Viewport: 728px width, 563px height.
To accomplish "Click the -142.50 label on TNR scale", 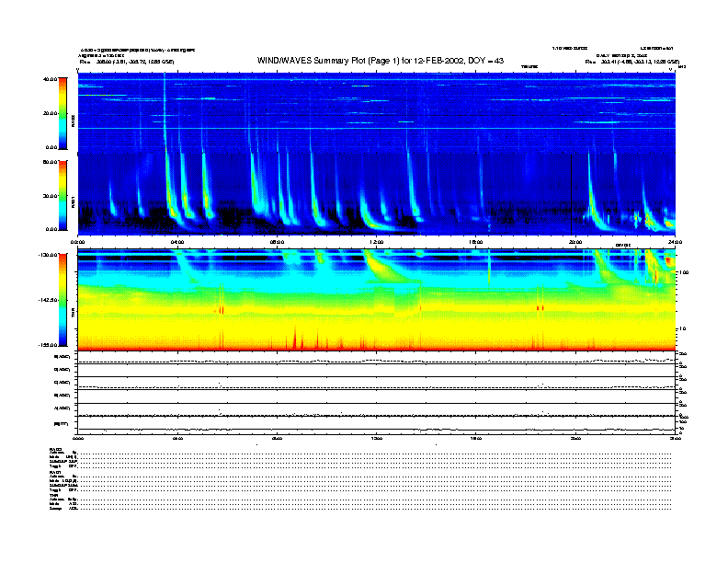I will click(48, 300).
